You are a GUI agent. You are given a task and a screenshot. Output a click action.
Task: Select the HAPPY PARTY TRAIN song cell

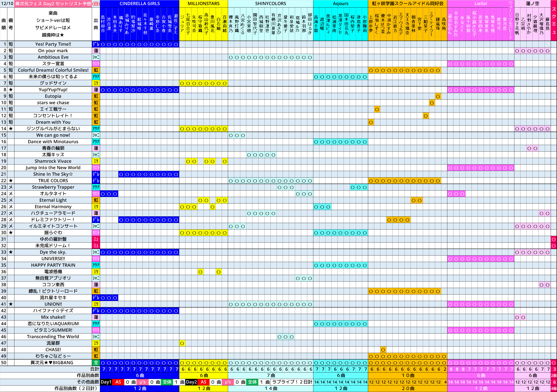point(53,265)
